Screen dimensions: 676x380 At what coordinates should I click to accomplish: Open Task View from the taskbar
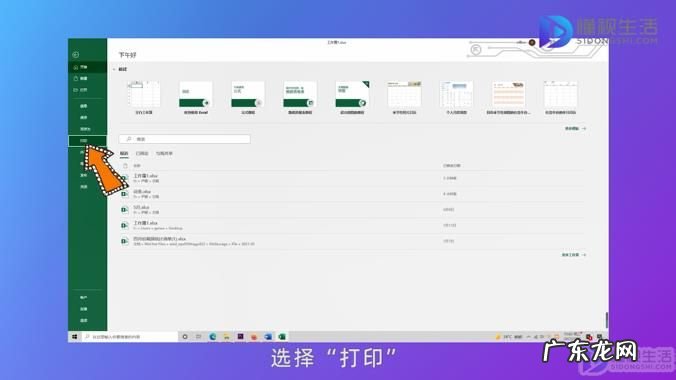click(x=199, y=337)
